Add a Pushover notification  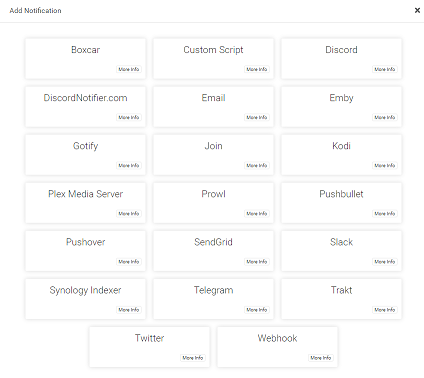tap(85, 251)
